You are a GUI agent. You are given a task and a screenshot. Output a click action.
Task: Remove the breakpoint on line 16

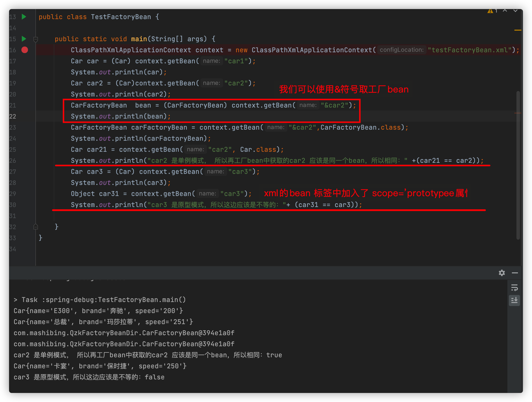pos(25,50)
